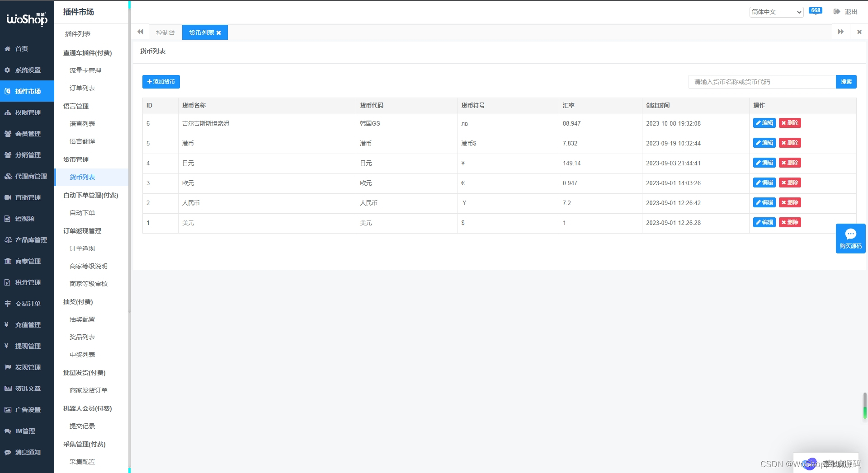Open 产品库管理 sidebar item
The width and height of the screenshot is (868, 473).
pos(27,240)
